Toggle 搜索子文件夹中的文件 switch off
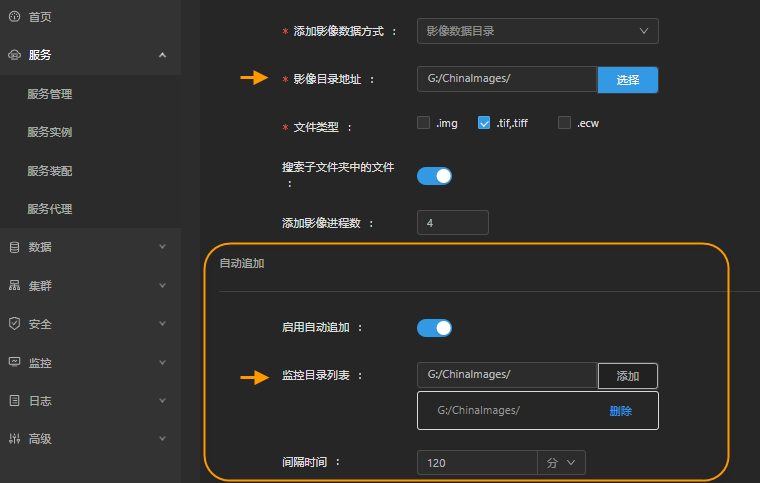This screenshot has width=760, height=483. (434, 176)
